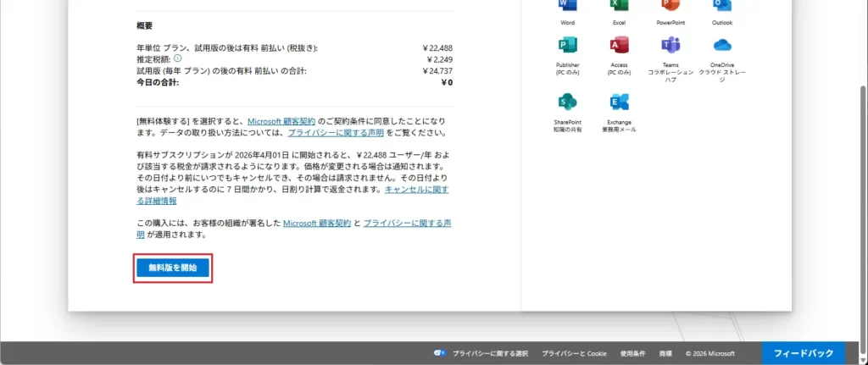
Task: Click the ¥24,737 total amount
Action: pyautogui.click(x=437, y=71)
